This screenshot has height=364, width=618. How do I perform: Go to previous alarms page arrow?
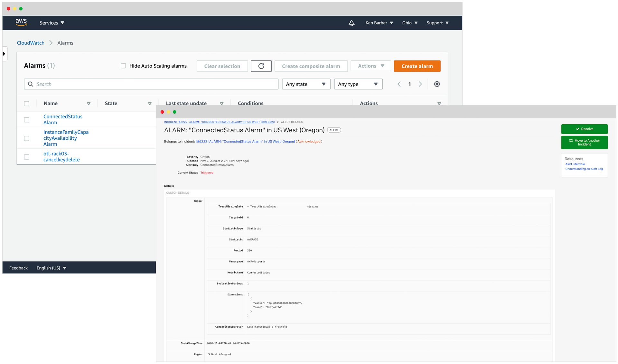(x=399, y=84)
